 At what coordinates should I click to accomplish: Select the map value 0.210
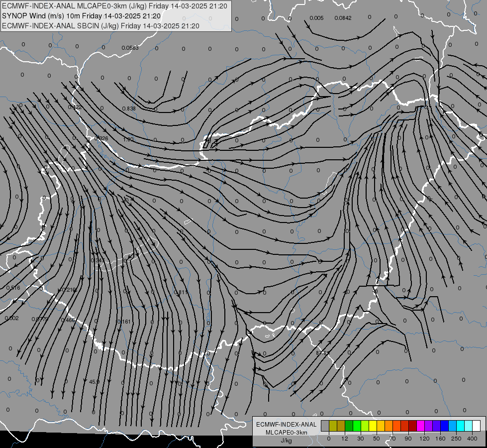pos(69,290)
